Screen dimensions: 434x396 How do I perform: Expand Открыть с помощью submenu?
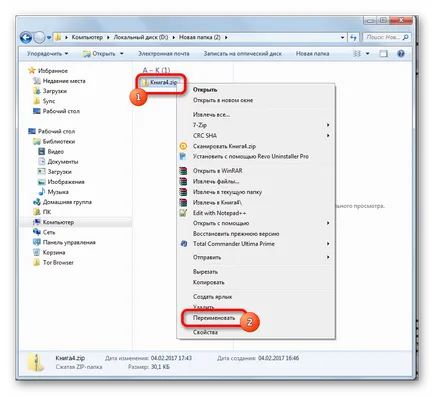point(256,223)
